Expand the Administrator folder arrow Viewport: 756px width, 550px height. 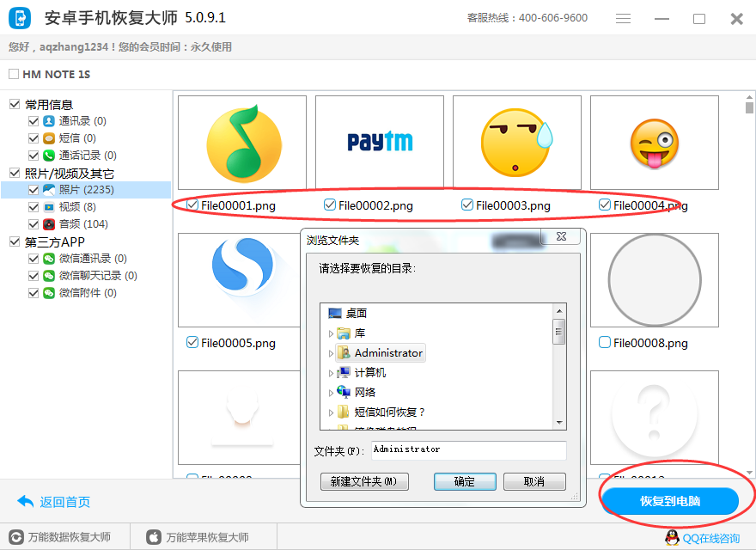(332, 353)
